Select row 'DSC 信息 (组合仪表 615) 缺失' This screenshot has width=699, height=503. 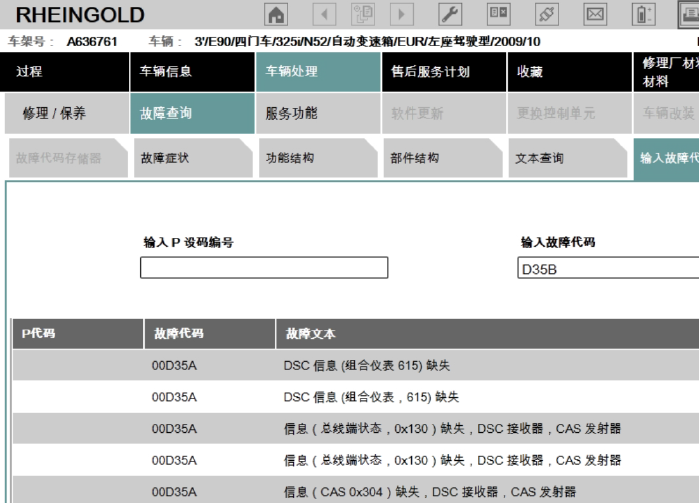(x=356, y=365)
